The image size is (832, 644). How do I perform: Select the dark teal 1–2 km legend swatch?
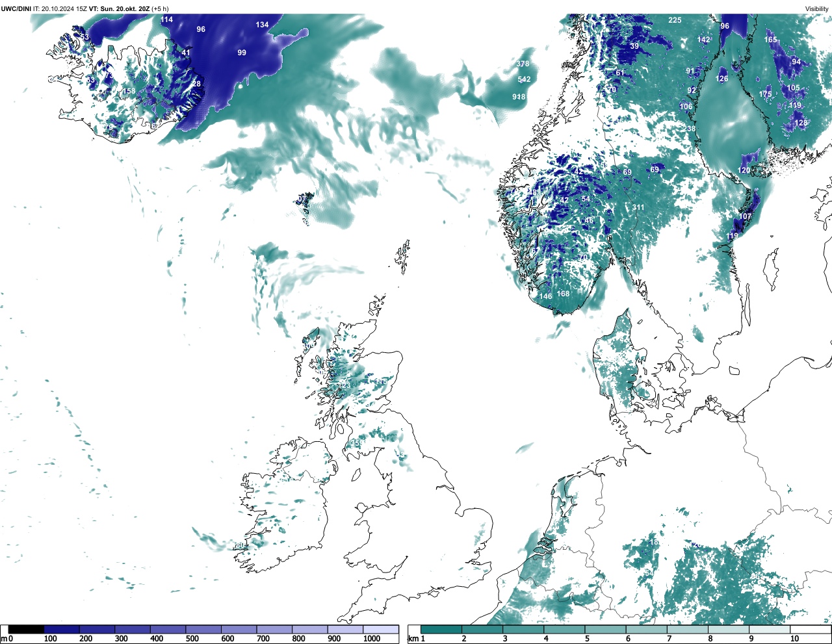(441, 630)
